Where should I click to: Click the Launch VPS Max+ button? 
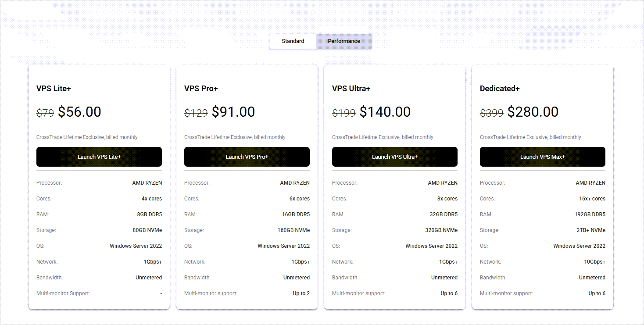coord(543,157)
